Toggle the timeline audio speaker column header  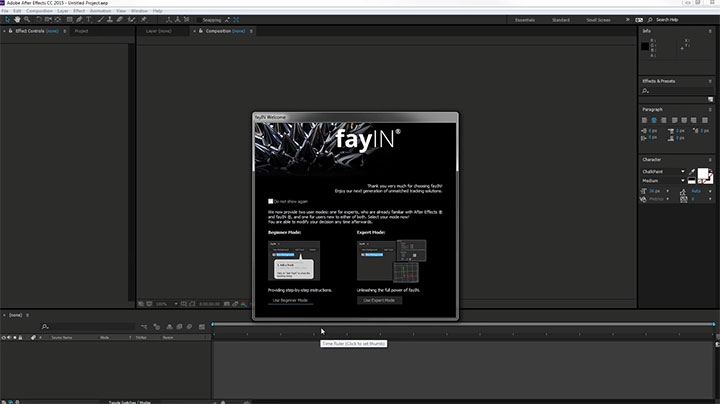coord(9,337)
